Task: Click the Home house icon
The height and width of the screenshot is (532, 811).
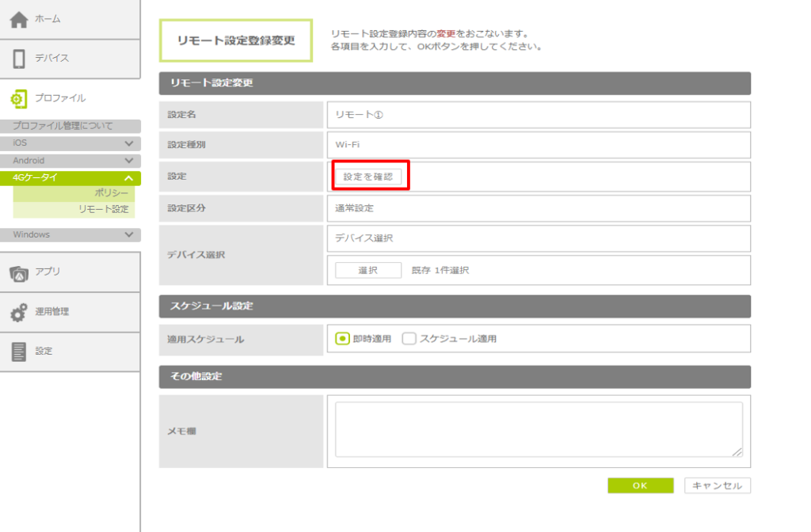Action: pos(19,20)
